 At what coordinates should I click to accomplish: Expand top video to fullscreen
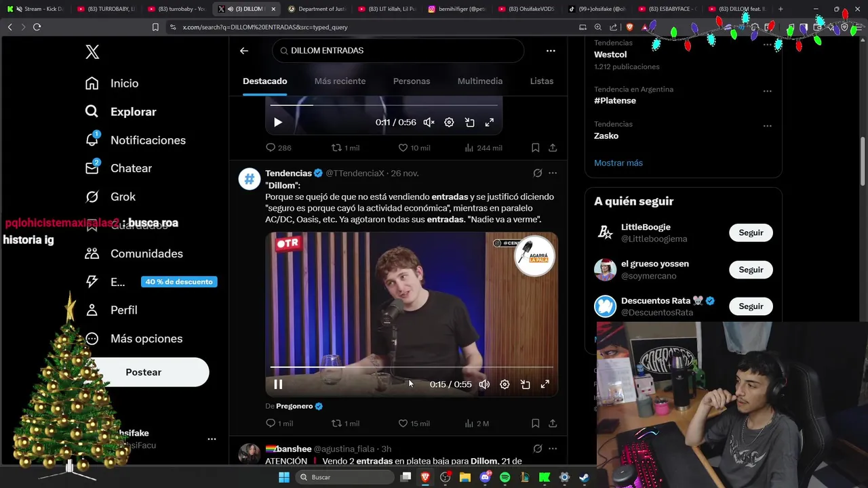[489, 123]
